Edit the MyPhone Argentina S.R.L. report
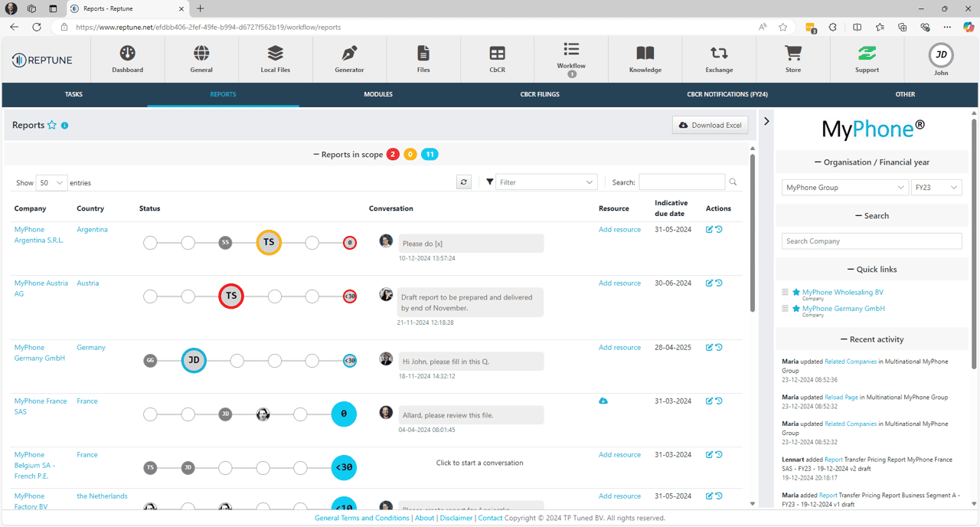The width and height of the screenshot is (980, 527). (708, 229)
